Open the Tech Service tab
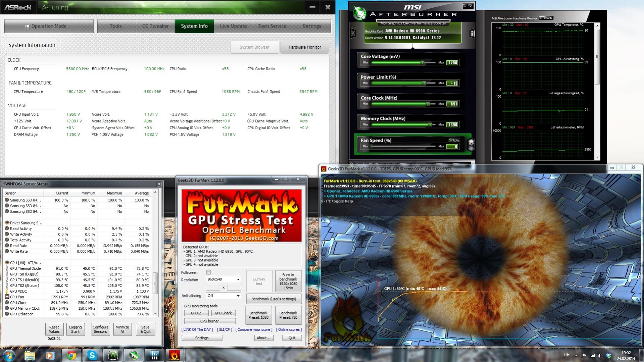Image resolution: width=644 pixels, height=362 pixels. point(272,26)
